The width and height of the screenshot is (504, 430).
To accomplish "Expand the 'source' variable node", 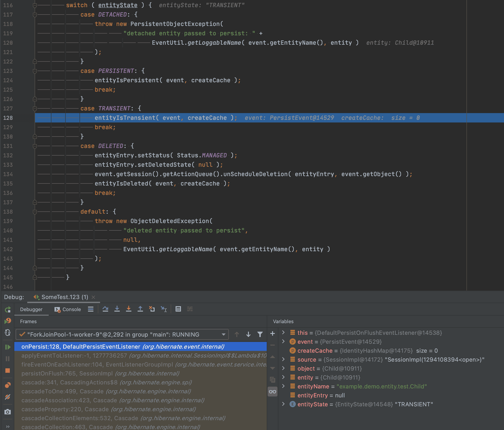I will (x=283, y=359).
